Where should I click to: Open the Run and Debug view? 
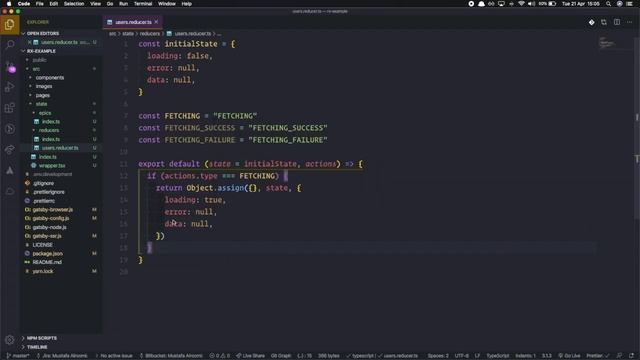10,87
